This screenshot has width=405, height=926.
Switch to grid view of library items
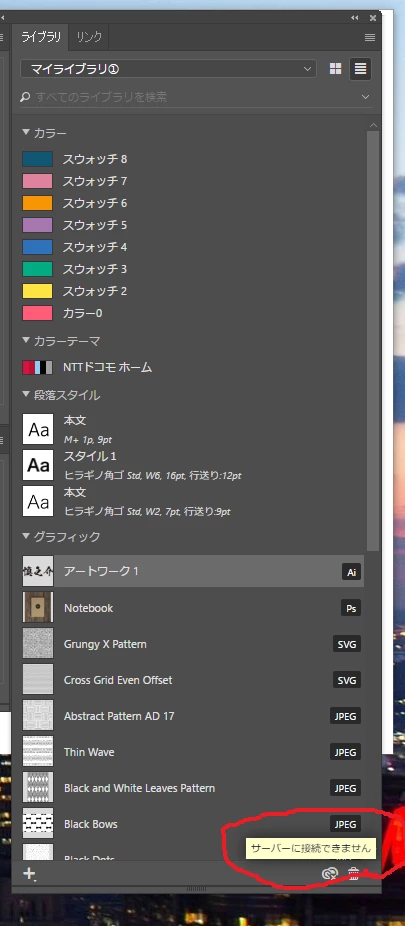click(335, 69)
